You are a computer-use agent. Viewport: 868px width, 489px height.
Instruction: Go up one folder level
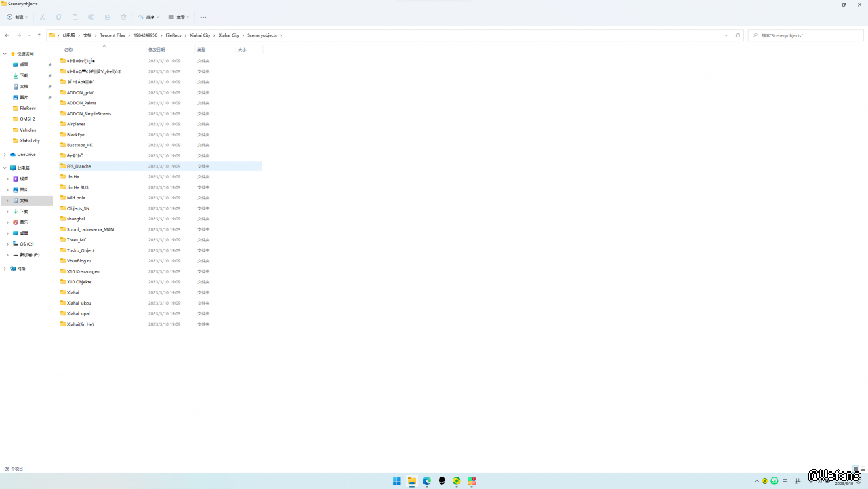(x=39, y=35)
